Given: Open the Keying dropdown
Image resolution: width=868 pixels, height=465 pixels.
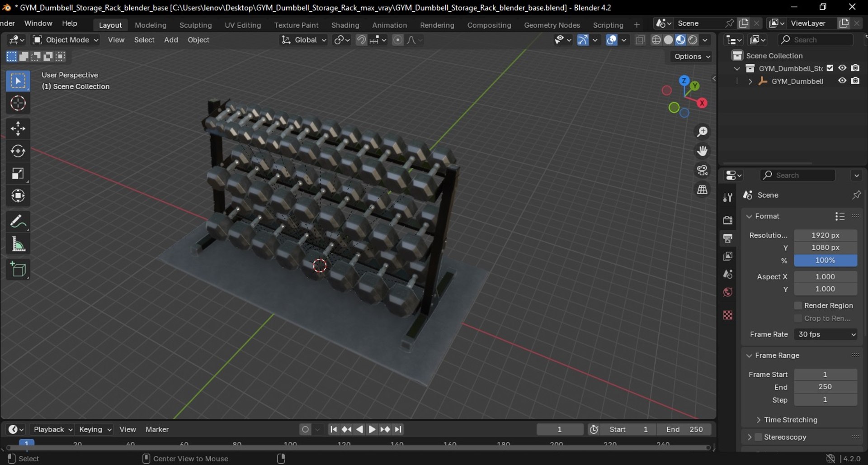Looking at the screenshot, I should pos(94,429).
